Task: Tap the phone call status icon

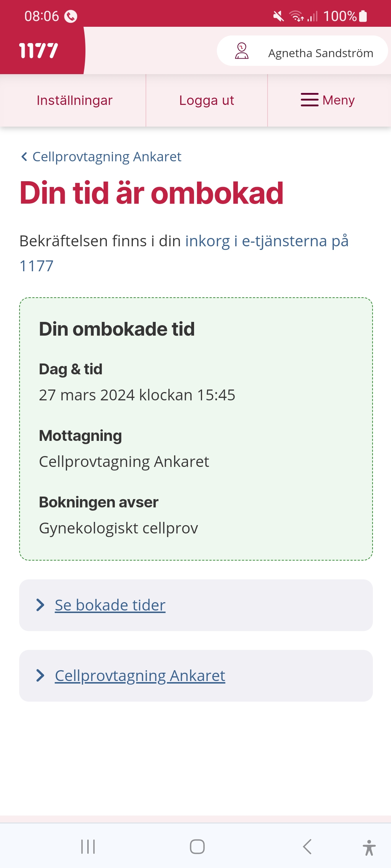Action: pyautogui.click(x=71, y=16)
